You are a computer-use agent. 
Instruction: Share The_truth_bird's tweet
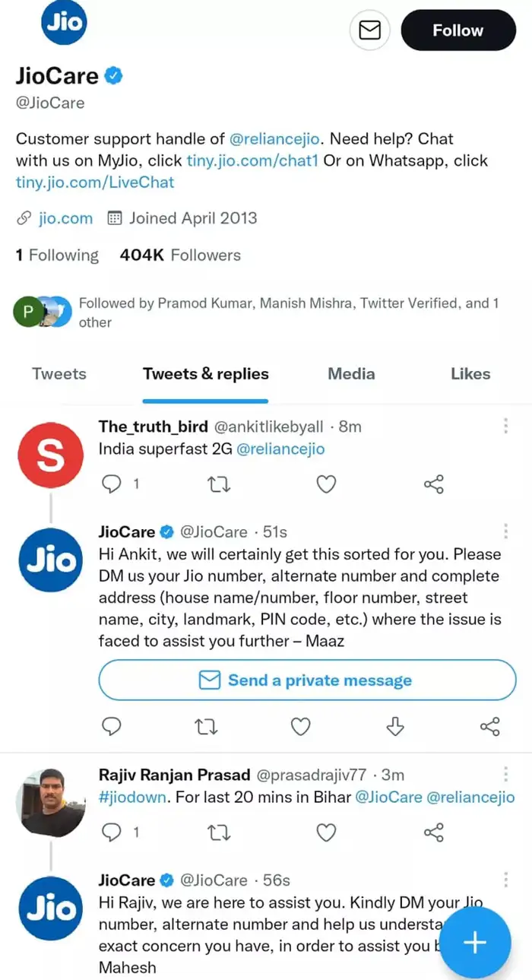pos(433,484)
